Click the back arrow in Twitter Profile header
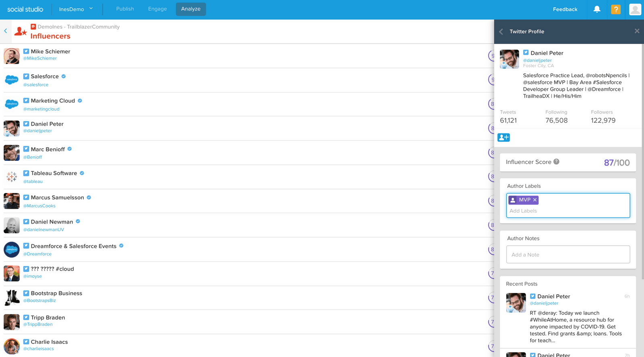This screenshot has height=357, width=644. [x=501, y=31]
